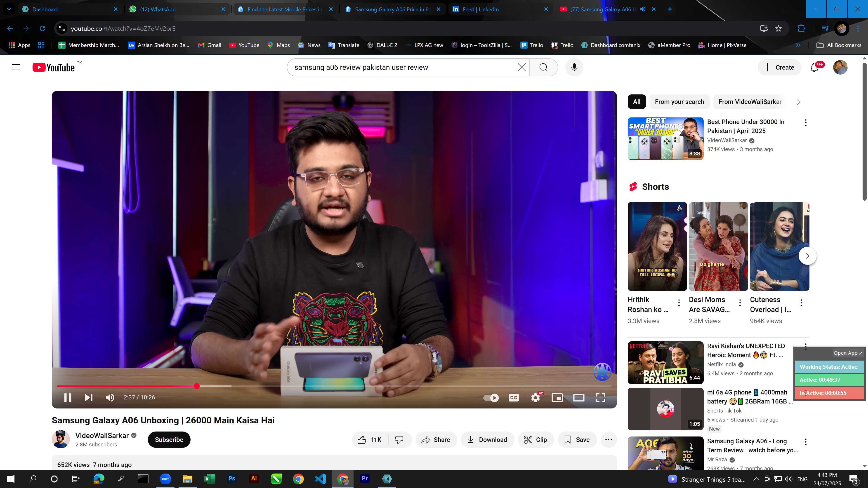
Task: Show hidden system tray icons
Action: coord(756,479)
